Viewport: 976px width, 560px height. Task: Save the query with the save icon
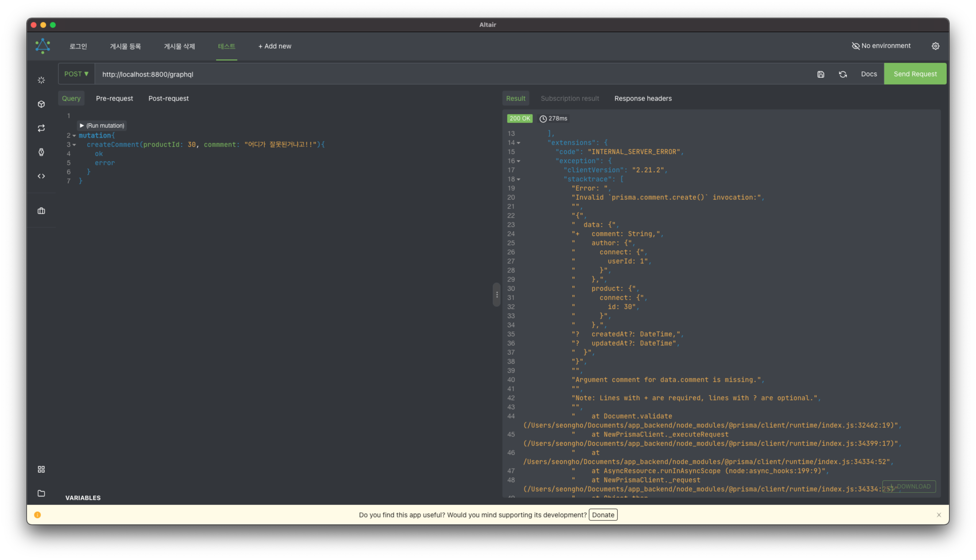click(821, 74)
